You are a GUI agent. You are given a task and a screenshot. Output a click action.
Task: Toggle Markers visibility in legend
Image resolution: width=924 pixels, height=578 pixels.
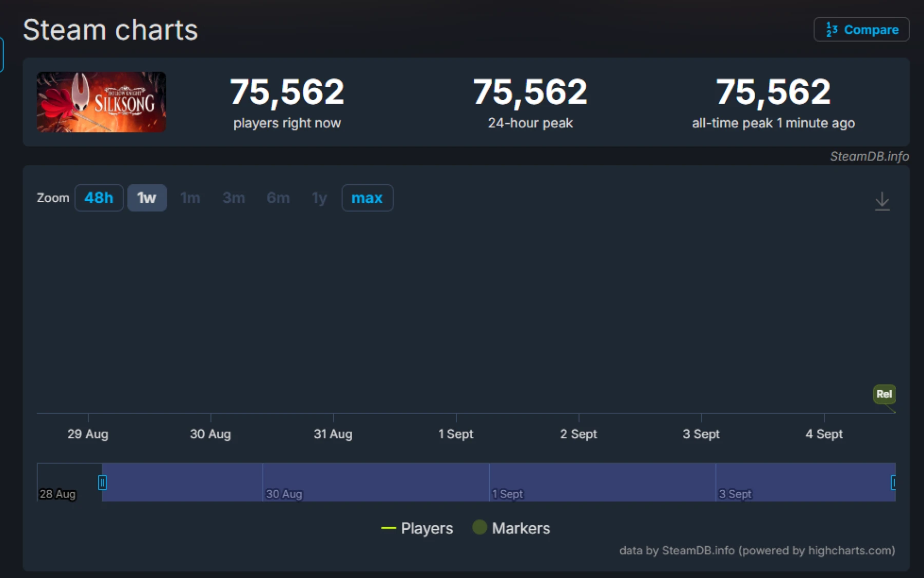pos(521,528)
